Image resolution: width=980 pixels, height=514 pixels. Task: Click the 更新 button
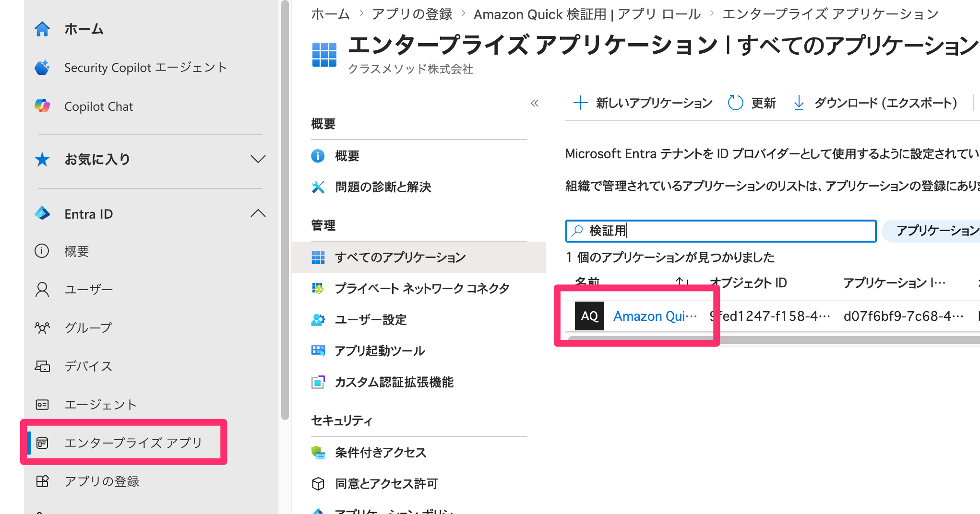coord(752,103)
